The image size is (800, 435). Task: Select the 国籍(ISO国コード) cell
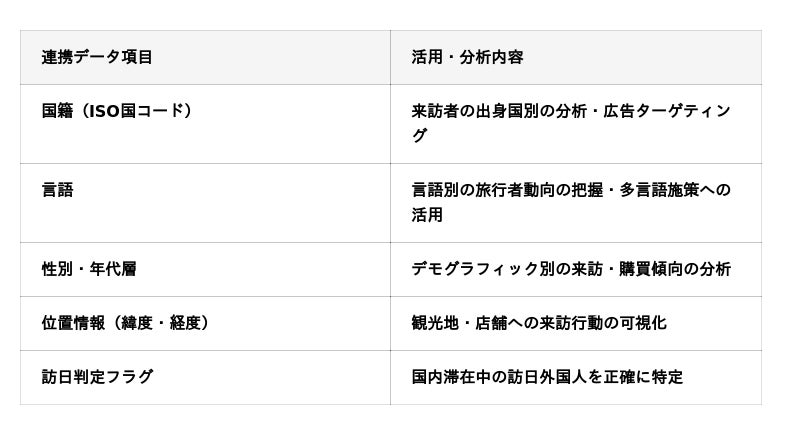pos(117,111)
